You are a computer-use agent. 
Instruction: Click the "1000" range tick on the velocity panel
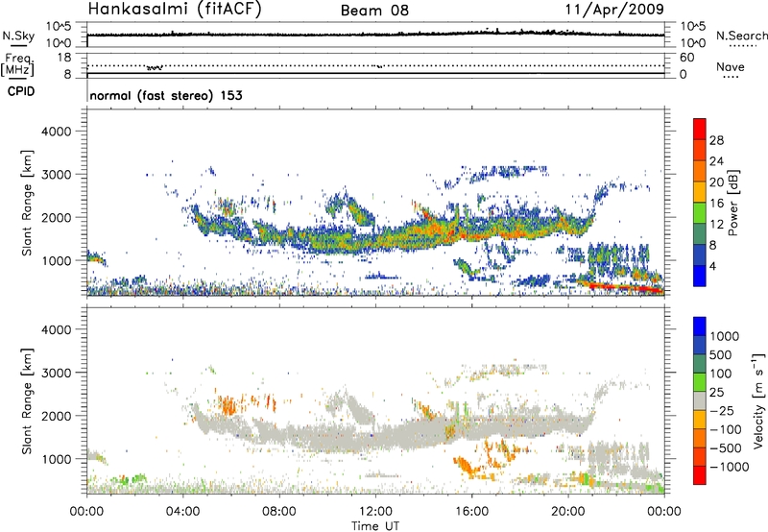57,459
